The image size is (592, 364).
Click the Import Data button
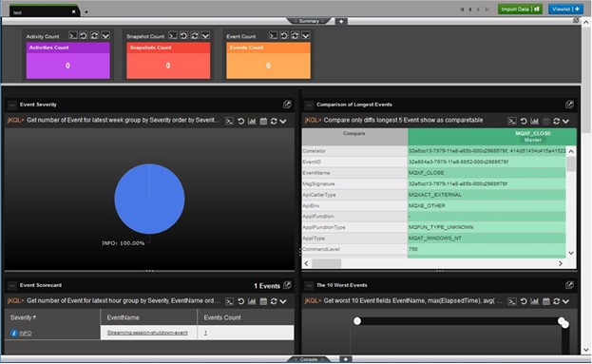[x=520, y=10]
